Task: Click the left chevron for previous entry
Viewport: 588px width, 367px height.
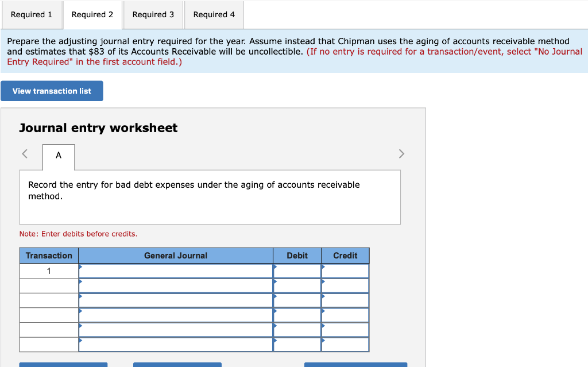Action: pos(24,153)
